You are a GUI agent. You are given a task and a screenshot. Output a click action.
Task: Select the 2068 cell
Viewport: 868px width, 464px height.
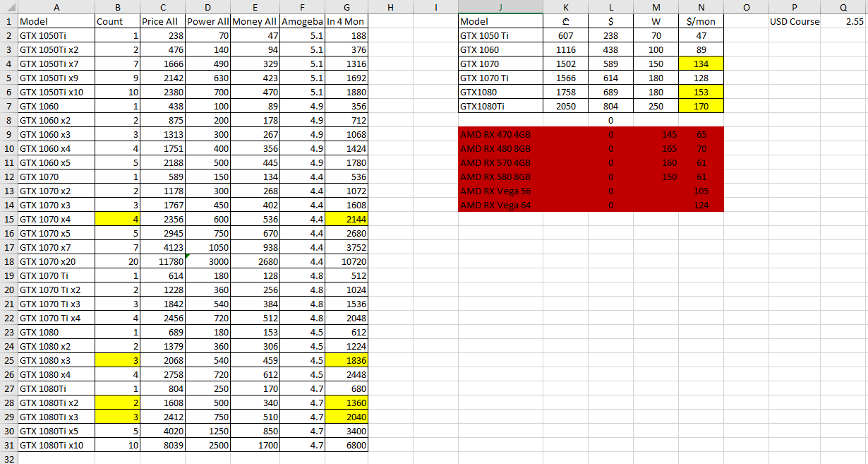(x=162, y=360)
